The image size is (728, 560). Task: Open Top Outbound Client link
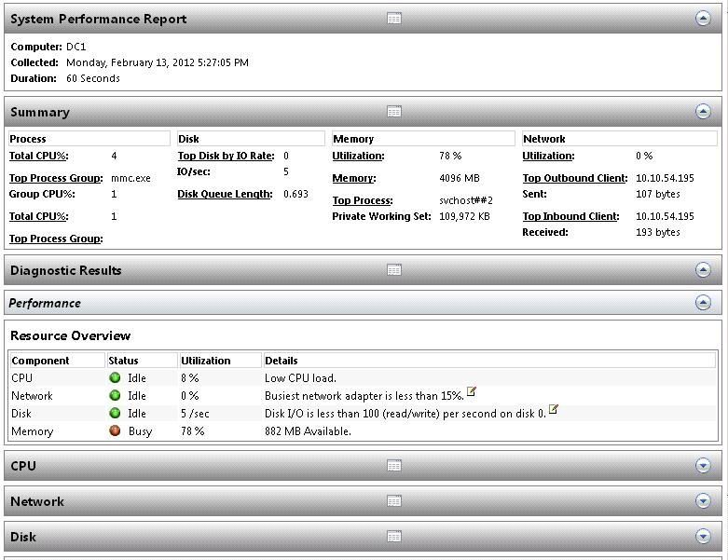pyautogui.click(x=575, y=178)
